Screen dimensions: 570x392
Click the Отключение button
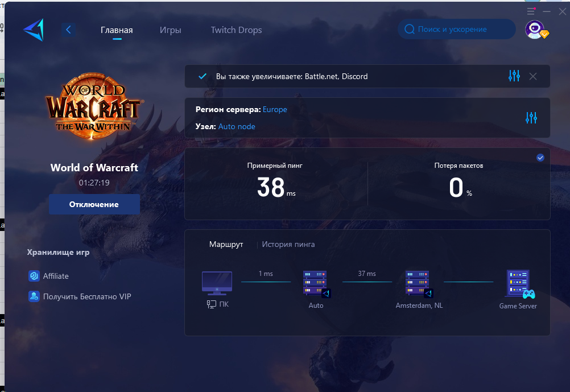(94, 204)
